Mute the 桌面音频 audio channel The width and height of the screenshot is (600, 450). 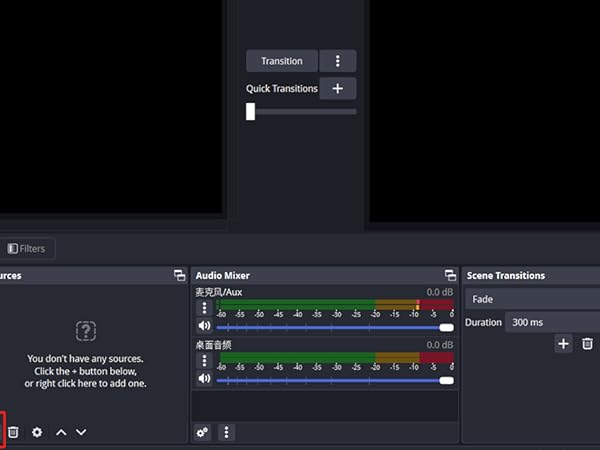pyautogui.click(x=205, y=379)
